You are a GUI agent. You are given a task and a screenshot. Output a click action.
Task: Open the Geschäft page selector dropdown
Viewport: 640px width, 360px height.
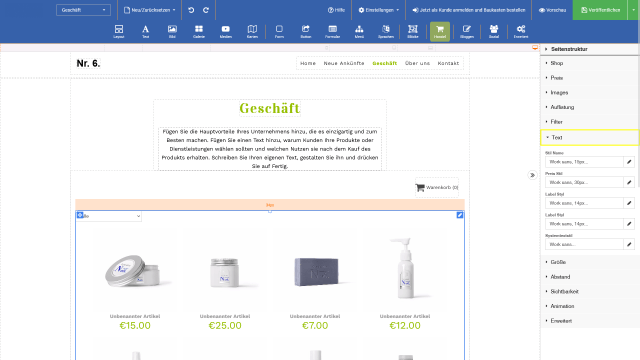83,10
